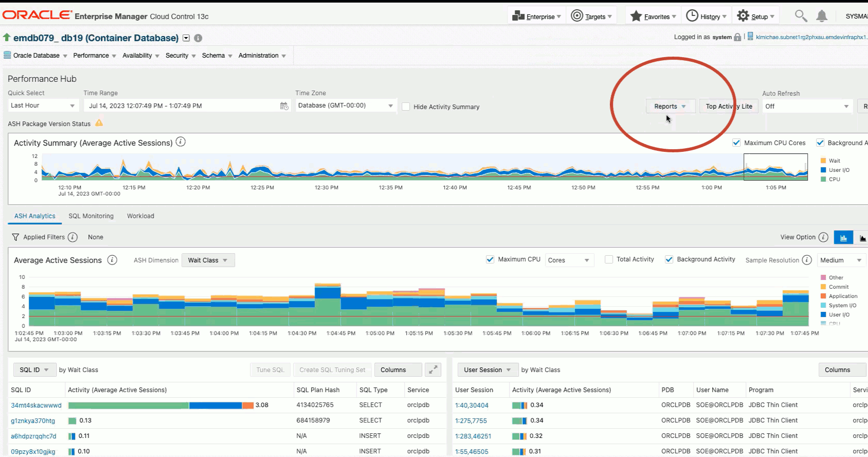The width and height of the screenshot is (868, 457).
Task: Click the Oracle Database menu icon
Action: pos(7,55)
